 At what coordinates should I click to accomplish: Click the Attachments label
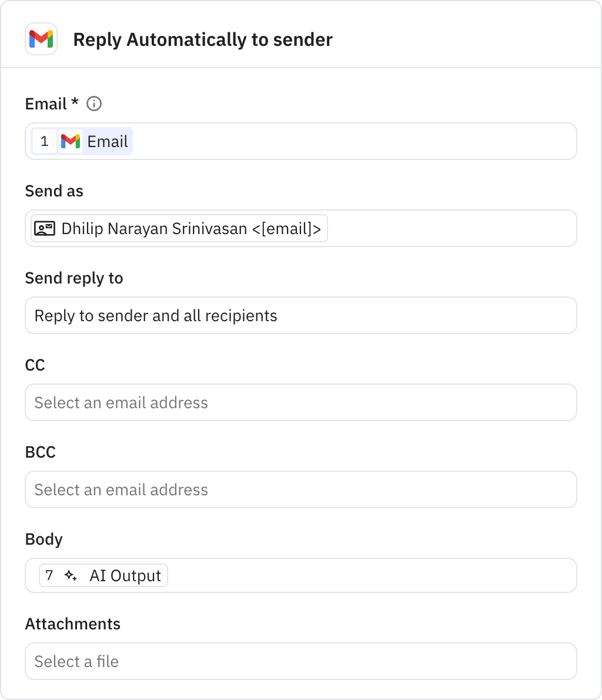[x=73, y=624]
